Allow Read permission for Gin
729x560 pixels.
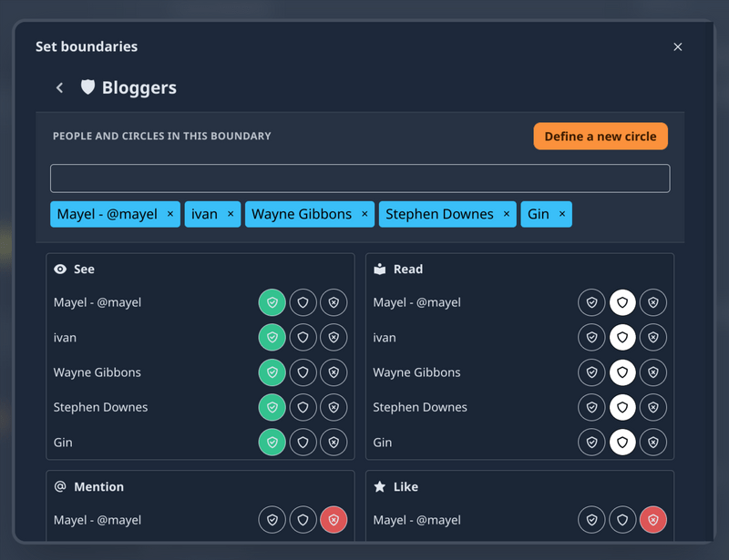591,443
